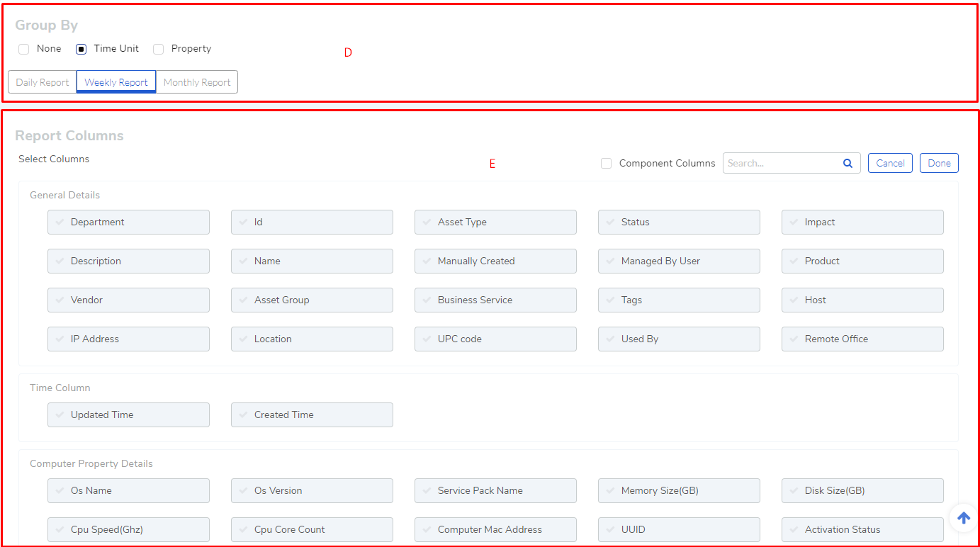Screen dimensions: 980x547
Task: Toggle the Os Version column
Action: (x=312, y=490)
